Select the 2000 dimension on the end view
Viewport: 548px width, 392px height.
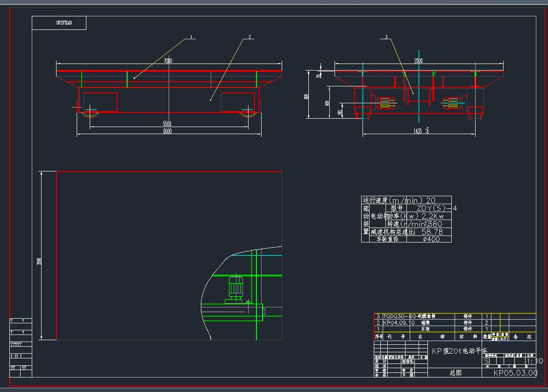[419, 60]
